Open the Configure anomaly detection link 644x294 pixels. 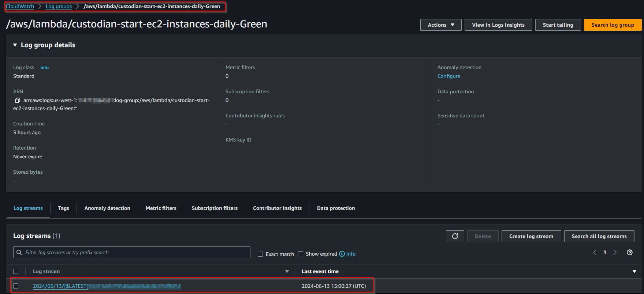pyautogui.click(x=449, y=76)
